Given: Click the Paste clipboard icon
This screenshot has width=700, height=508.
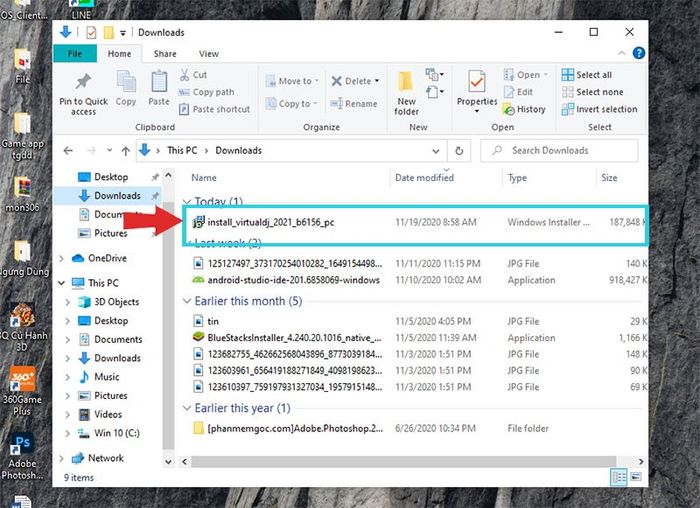Looking at the screenshot, I should (159, 82).
